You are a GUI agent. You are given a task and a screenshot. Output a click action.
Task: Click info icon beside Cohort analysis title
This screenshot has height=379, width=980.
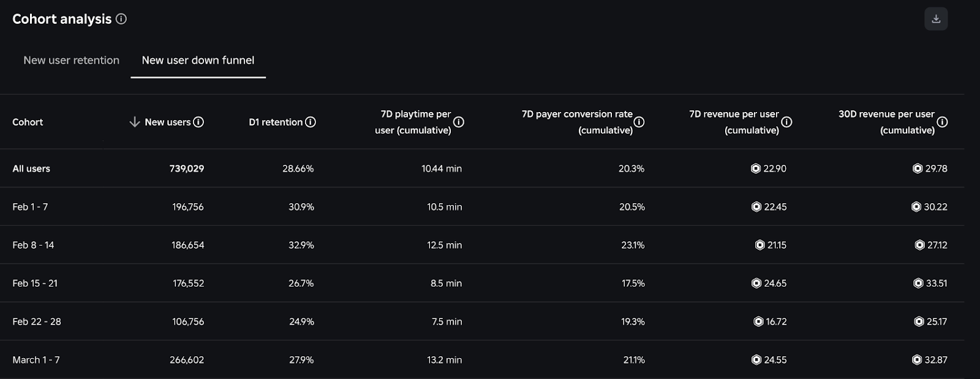point(121,19)
